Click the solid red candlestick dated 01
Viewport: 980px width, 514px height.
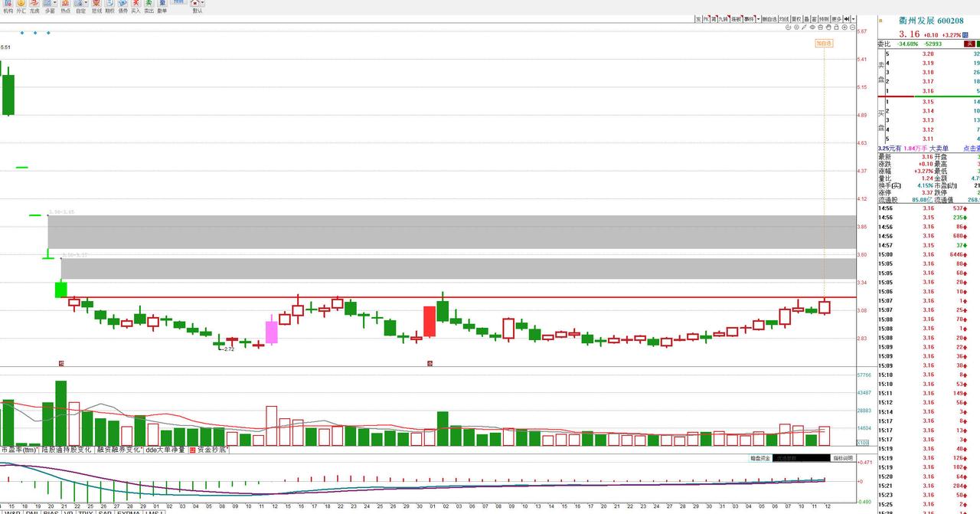point(430,322)
